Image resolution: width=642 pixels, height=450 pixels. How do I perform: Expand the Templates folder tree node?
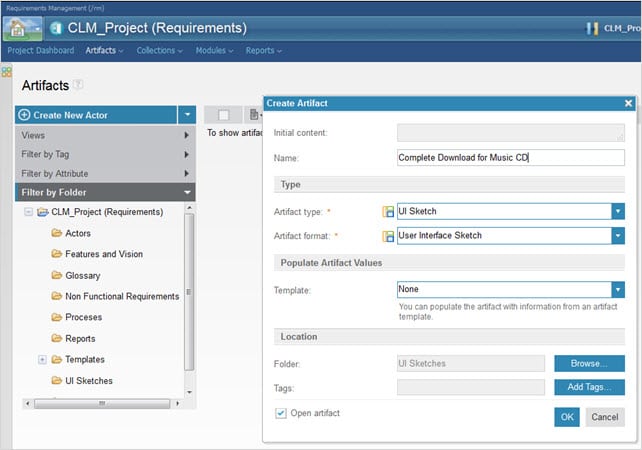click(42, 359)
